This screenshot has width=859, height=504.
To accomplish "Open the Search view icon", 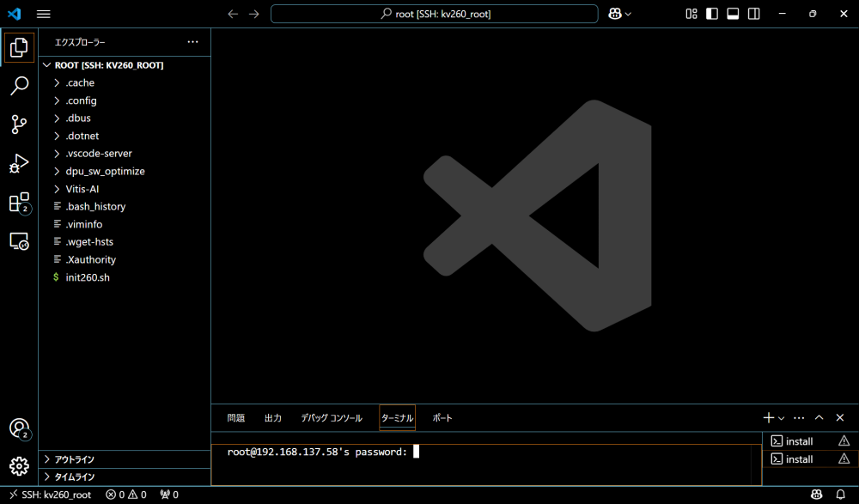I will (19, 86).
